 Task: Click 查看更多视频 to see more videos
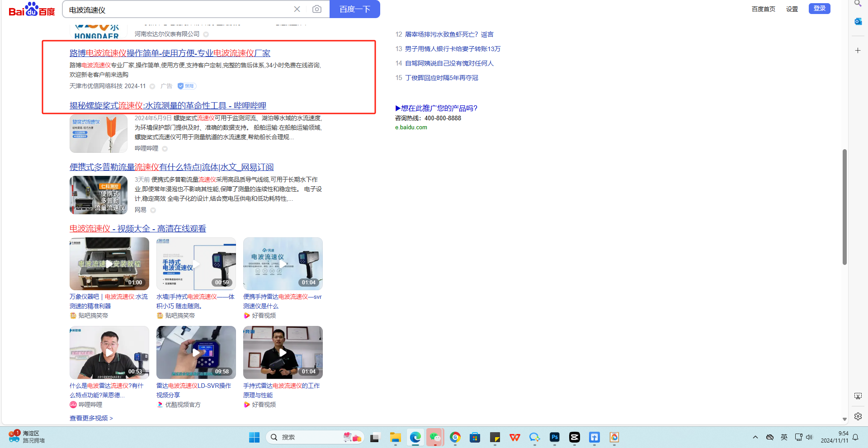(91, 418)
